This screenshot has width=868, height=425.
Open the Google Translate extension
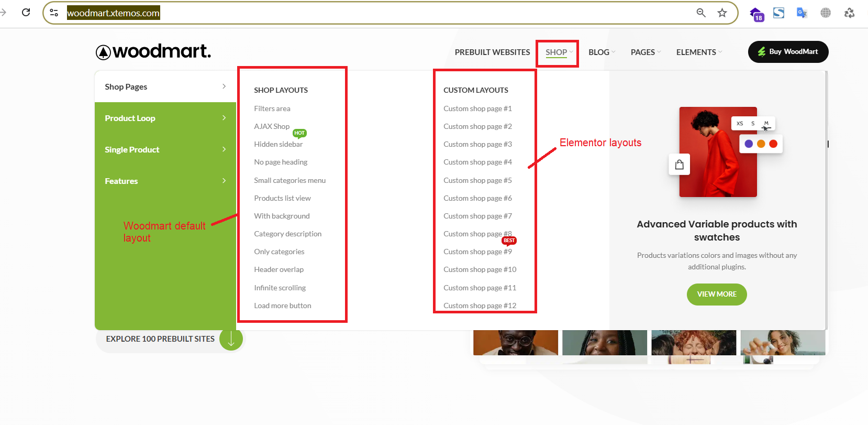pyautogui.click(x=802, y=13)
